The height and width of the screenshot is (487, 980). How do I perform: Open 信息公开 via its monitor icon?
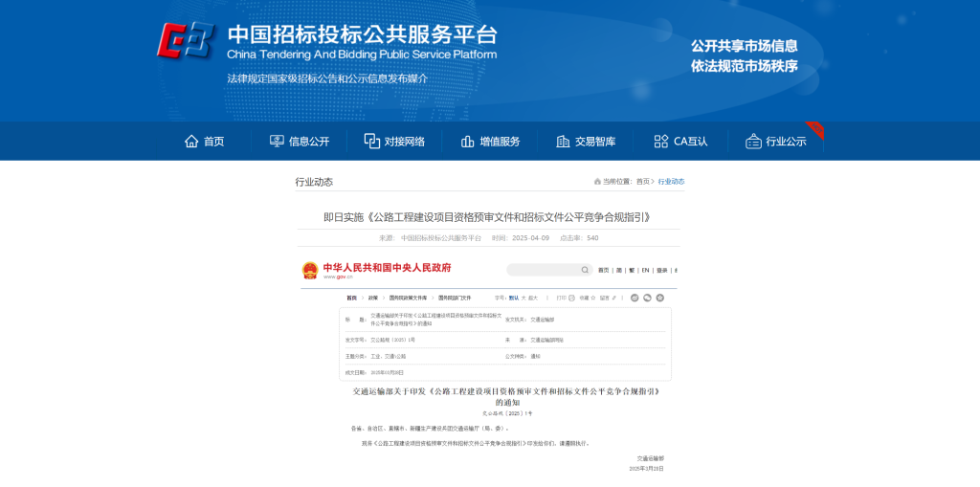(277, 142)
